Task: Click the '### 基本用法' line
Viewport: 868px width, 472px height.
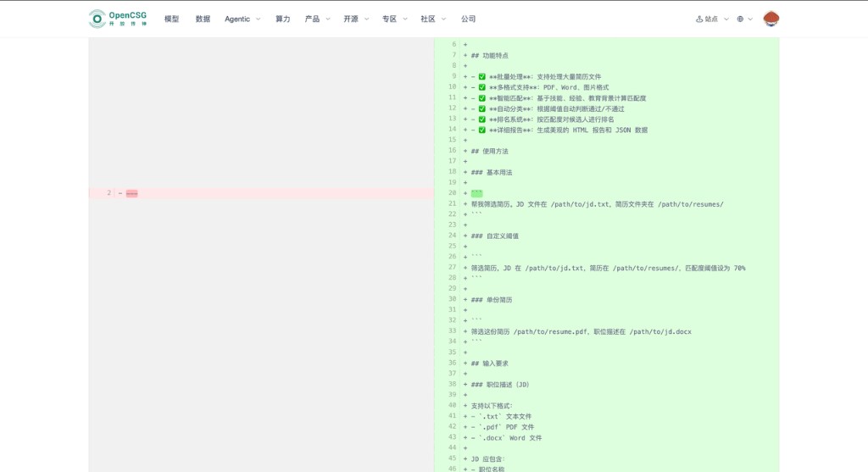Action: click(x=492, y=173)
